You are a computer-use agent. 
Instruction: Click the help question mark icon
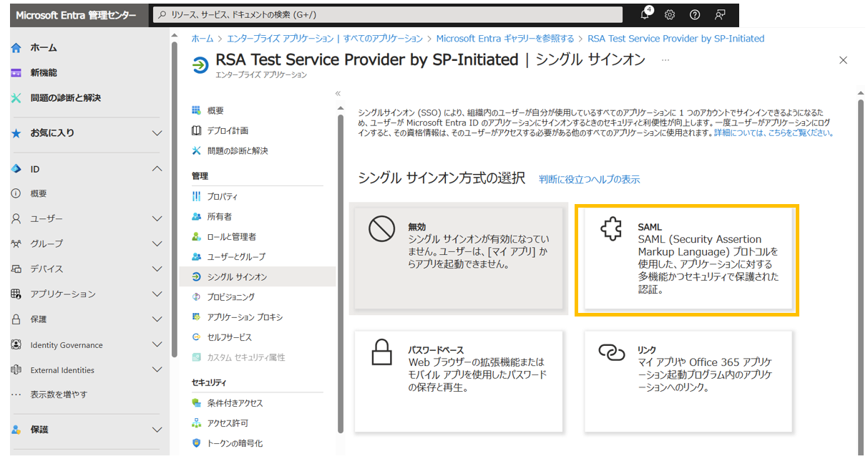coord(695,14)
